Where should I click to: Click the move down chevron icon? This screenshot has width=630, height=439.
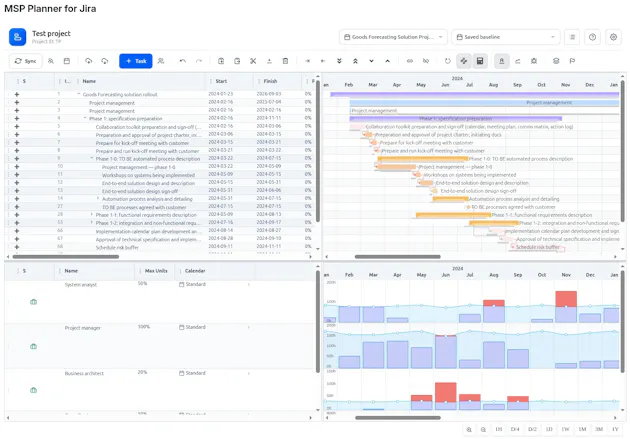[371, 61]
